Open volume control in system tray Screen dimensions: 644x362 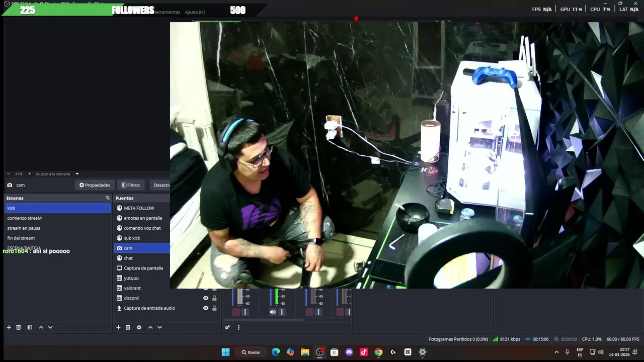tap(600, 352)
